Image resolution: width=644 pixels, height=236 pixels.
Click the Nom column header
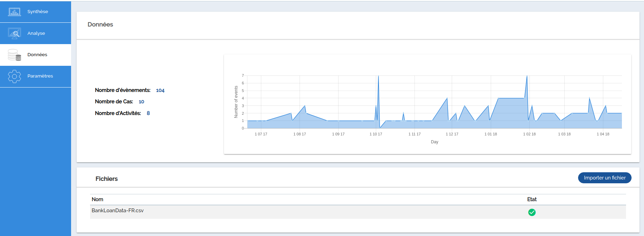point(97,199)
